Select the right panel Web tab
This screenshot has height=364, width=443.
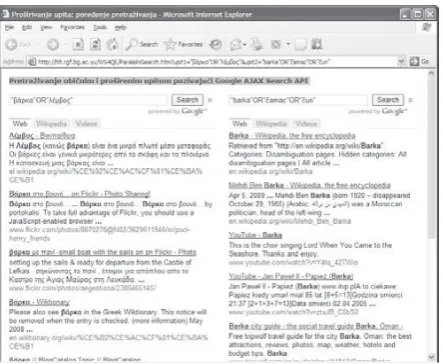pyautogui.click(x=240, y=124)
